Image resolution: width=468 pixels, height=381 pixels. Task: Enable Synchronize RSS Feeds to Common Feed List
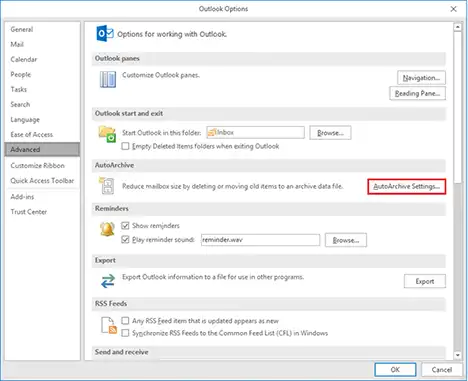(125, 333)
